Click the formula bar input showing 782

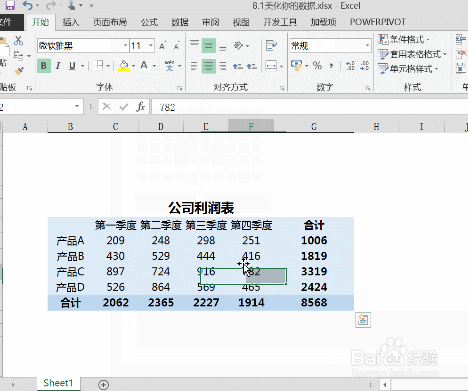(309, 107)
